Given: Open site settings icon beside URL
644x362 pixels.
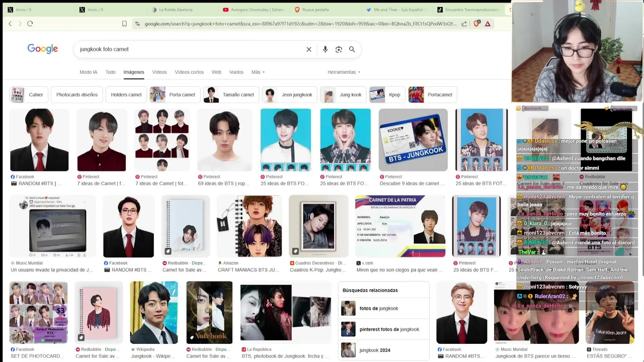Looking at the screenshot, I should point(137,24).
